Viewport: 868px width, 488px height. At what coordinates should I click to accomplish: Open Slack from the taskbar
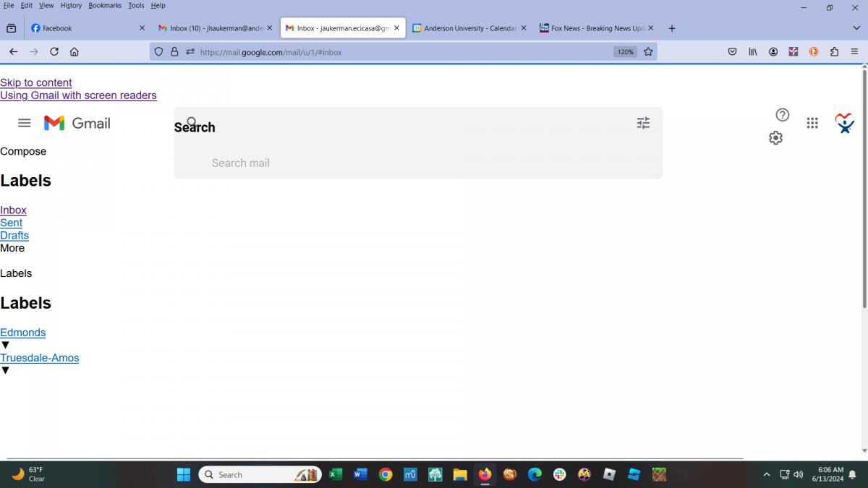(x=559, y=475)
